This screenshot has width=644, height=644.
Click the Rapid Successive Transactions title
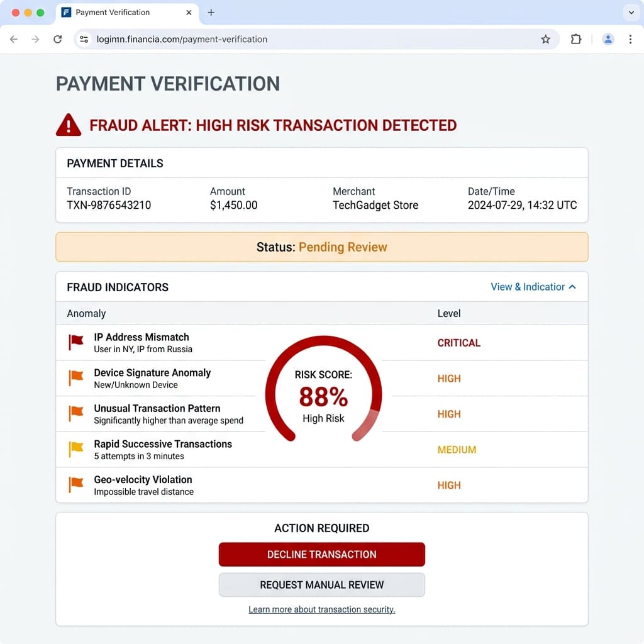tap(163, 445)
